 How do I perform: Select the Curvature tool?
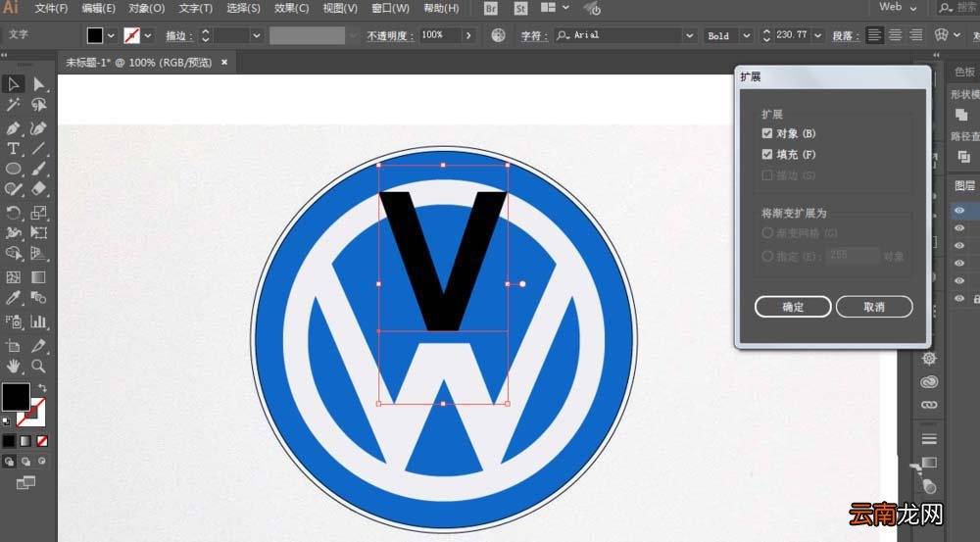click(x=39, y=128)
